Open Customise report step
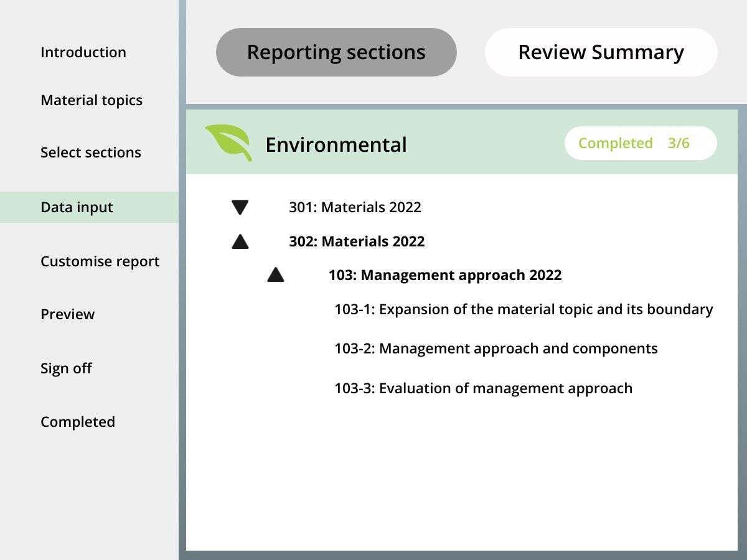The width and height of the screenshot is (747, 560). 100,261
